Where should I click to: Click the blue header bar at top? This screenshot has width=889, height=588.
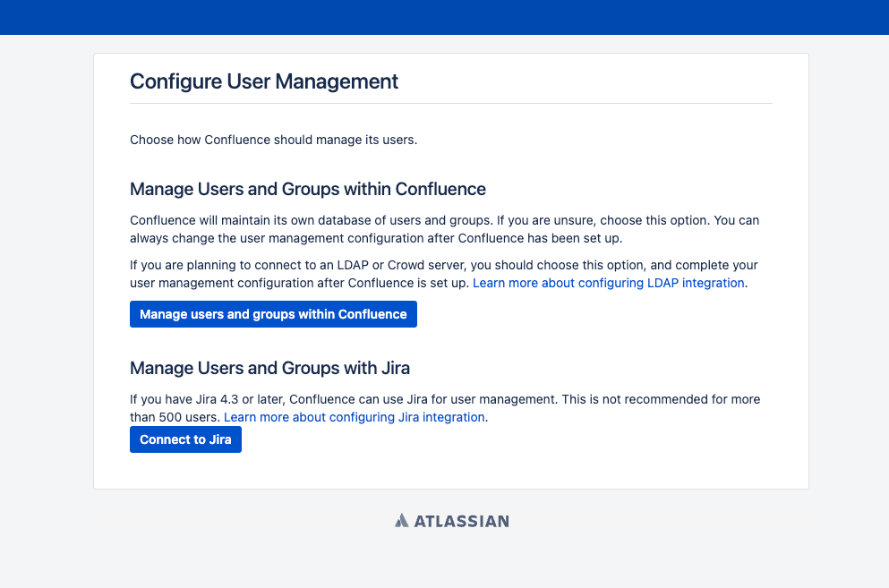444,17
